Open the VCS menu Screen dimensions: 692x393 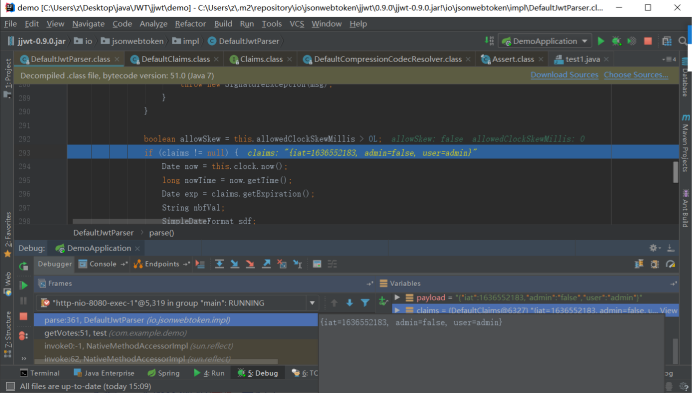[297, 24]
